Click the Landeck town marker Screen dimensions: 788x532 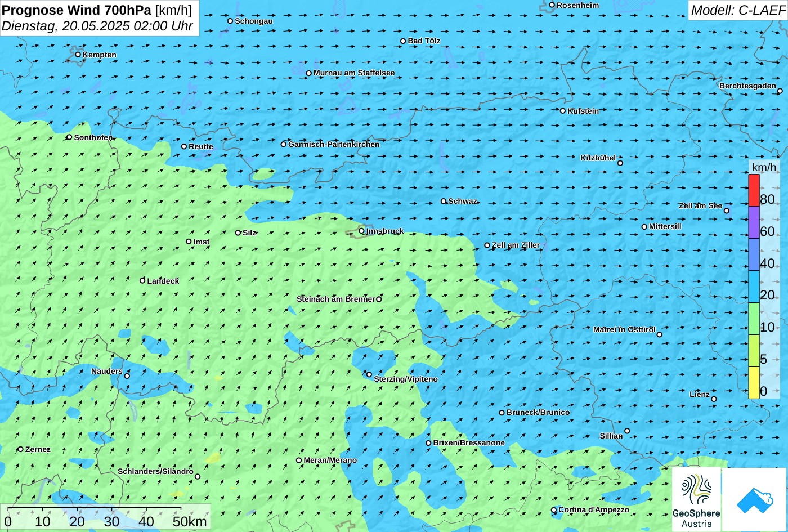pyautogui.click(x=142, y=280)
